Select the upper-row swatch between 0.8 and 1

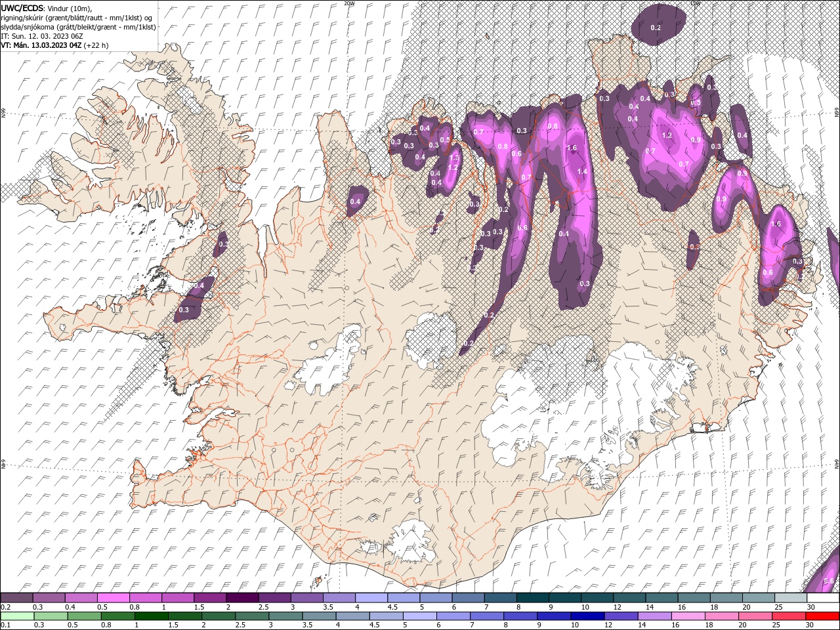click(146, 598)
